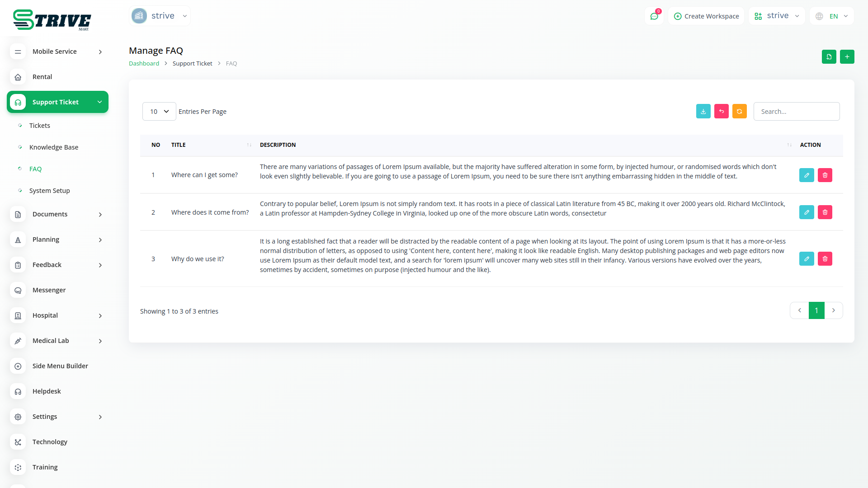Click the Create Workspace button
The image size is (868, 488).
pos(706,16)
